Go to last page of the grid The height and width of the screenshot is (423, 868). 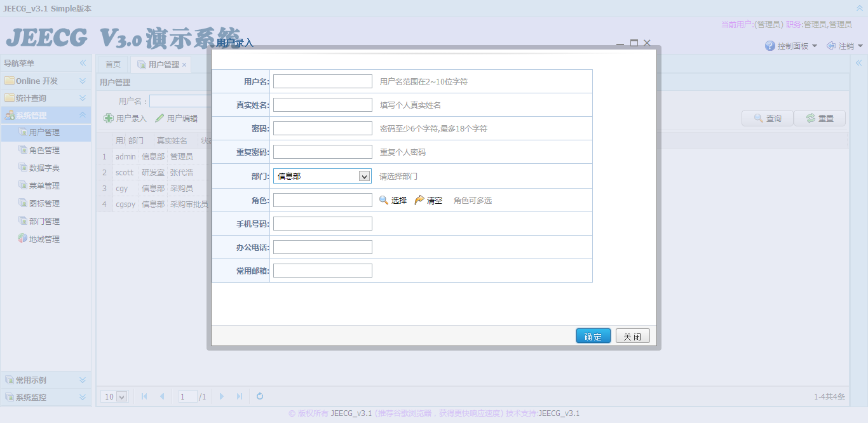click(x=239, y=396)
